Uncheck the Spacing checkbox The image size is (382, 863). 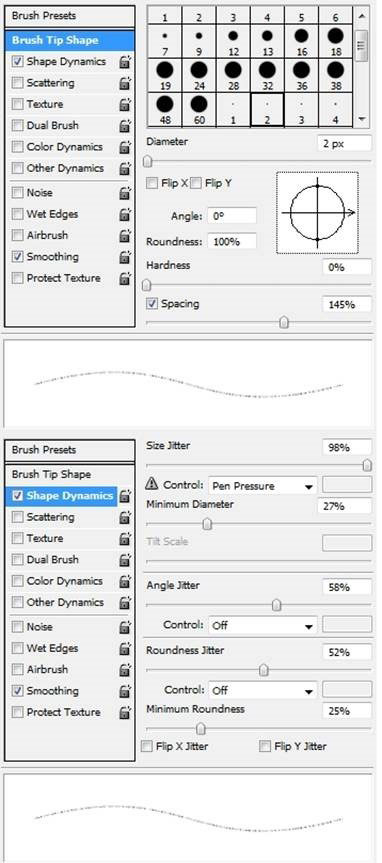(x=152, y=304)
